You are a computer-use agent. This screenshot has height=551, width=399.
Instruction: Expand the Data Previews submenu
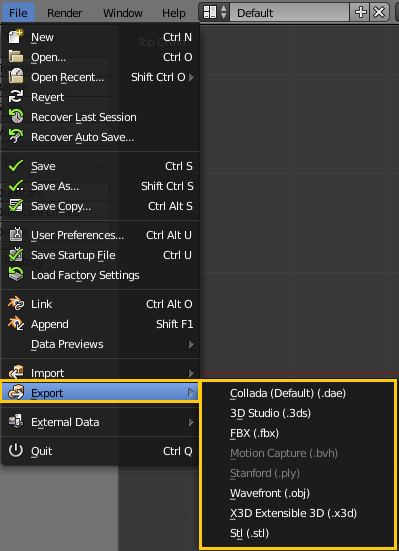pos(100,344)
